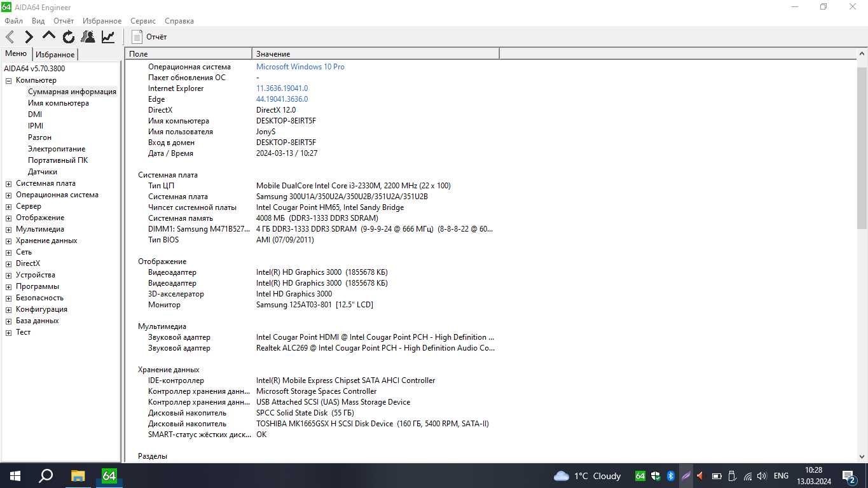Refresh the page with the circular arrow icon
This screenshot has width=868, height=488.
click(69, 37)
